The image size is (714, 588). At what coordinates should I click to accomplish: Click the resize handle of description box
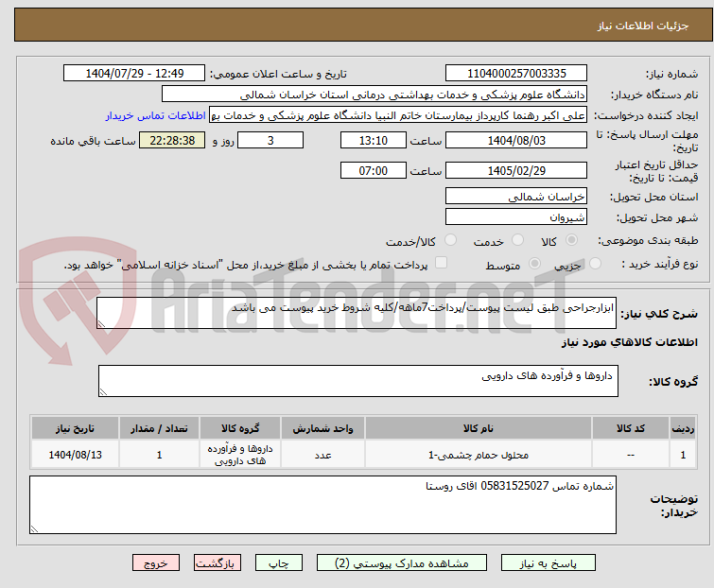(101, 324)
